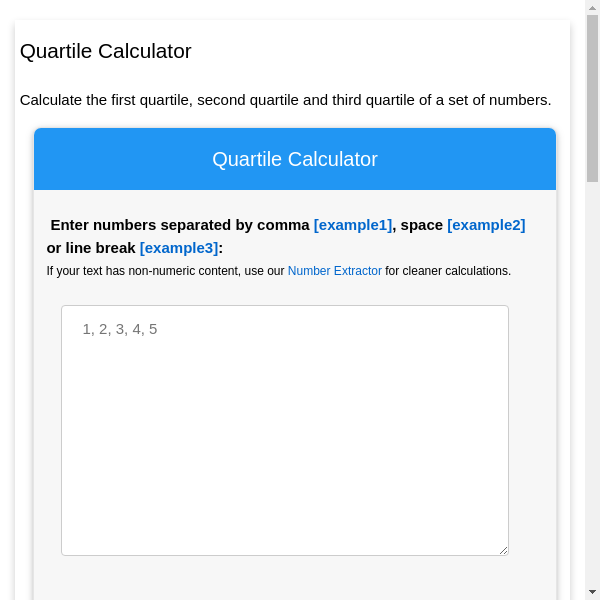
Task: Click the blue Quartile Calculator banner
Action: [295, 159]
